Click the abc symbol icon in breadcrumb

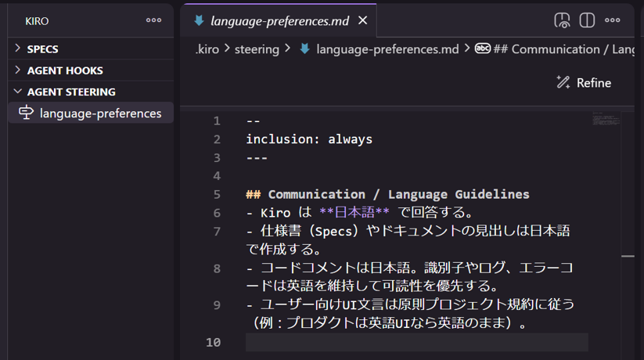click(483, 49)
